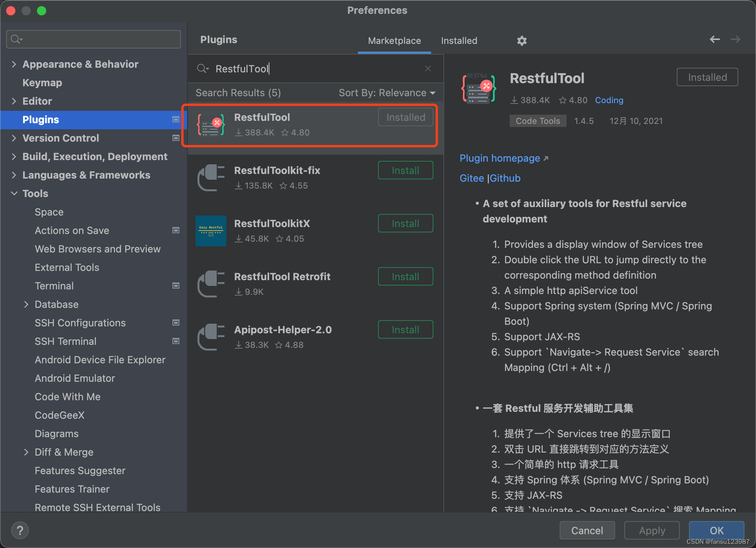
Task: Open CodeGeeX settings
Action: tap(59, 415)
